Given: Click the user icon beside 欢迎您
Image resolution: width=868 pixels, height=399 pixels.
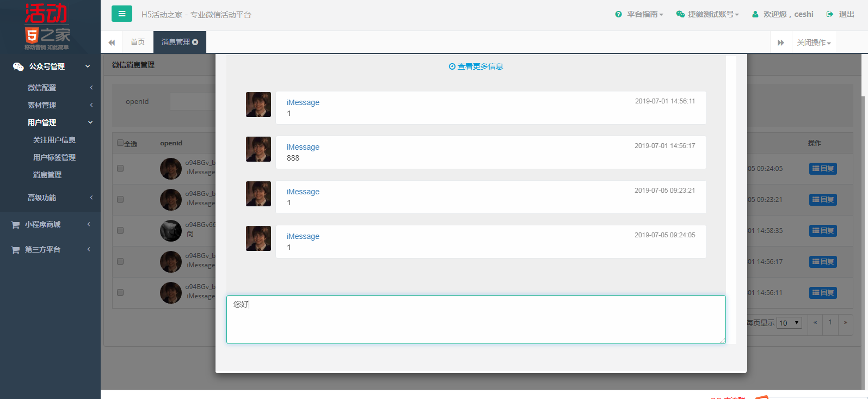Looking at the screenshot, I should click(755, 14).
